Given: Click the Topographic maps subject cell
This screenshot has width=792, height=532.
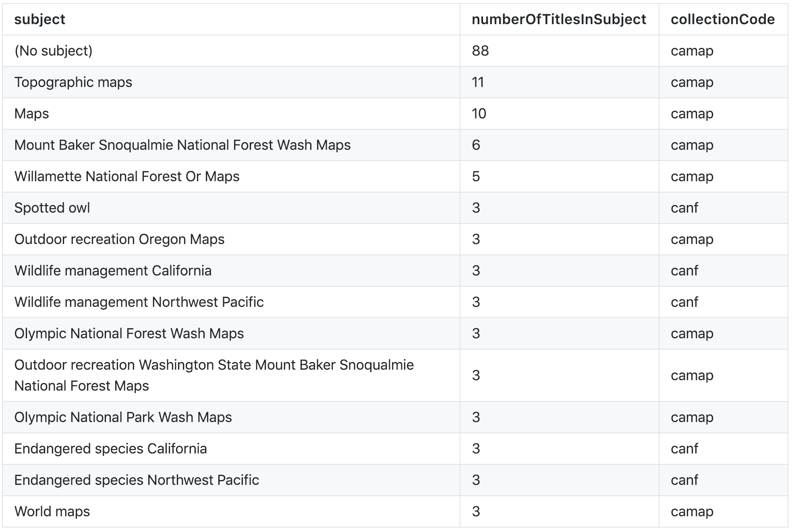Looking at the screenshot, I should (x=73, y=82).
